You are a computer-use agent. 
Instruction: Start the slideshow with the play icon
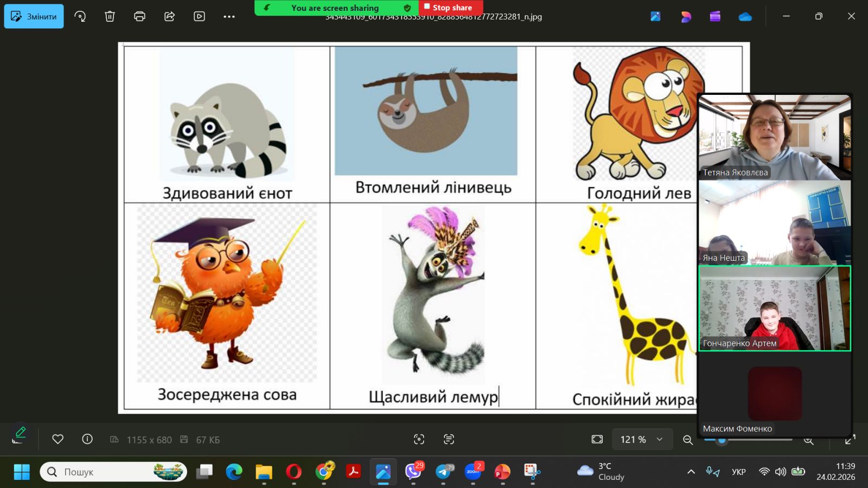199,16
